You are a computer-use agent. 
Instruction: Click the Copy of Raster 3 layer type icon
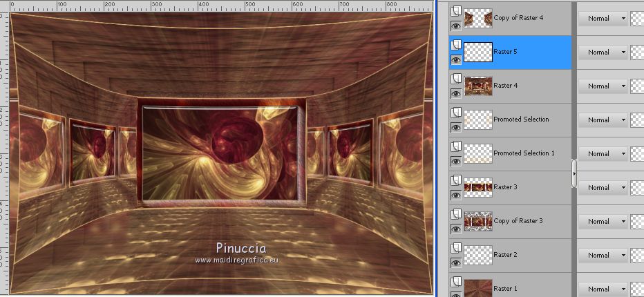455,214
